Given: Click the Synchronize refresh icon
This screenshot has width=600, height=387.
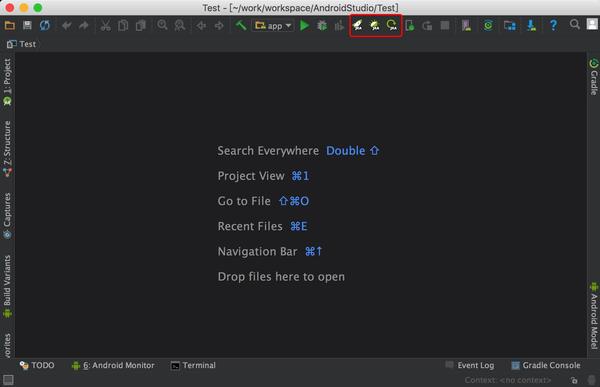Looking at the screenshot, I should tap(45, 26).
